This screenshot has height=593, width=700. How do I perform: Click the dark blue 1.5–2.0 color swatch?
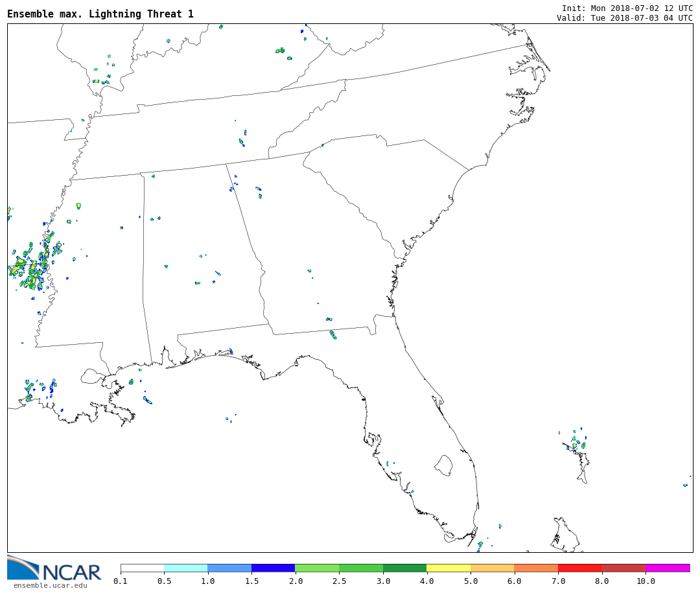274,568
